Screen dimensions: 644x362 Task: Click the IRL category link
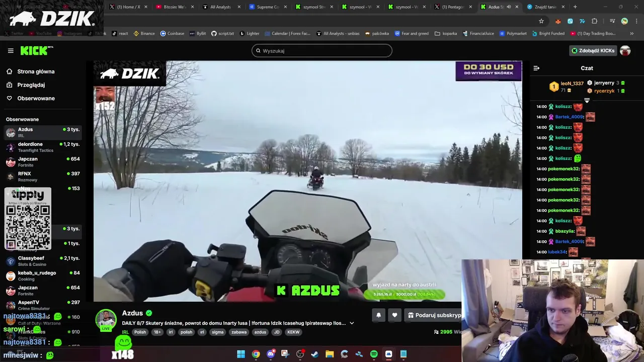[x=125, y=332]
